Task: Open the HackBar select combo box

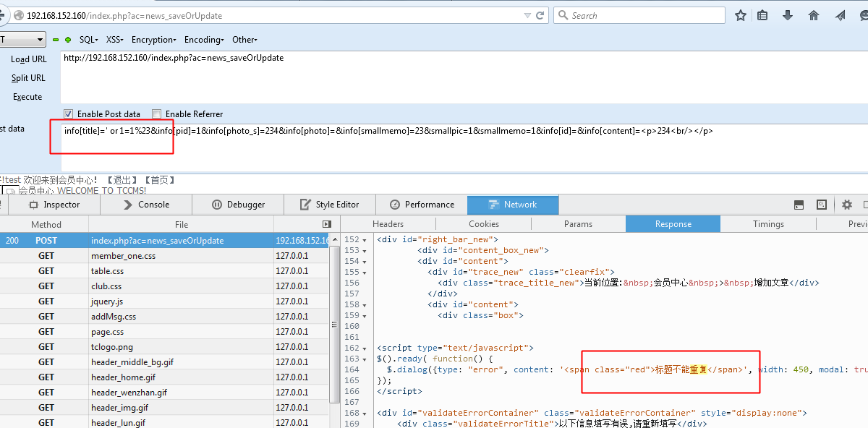Action: pyautogui.click(x=23, y=40)
